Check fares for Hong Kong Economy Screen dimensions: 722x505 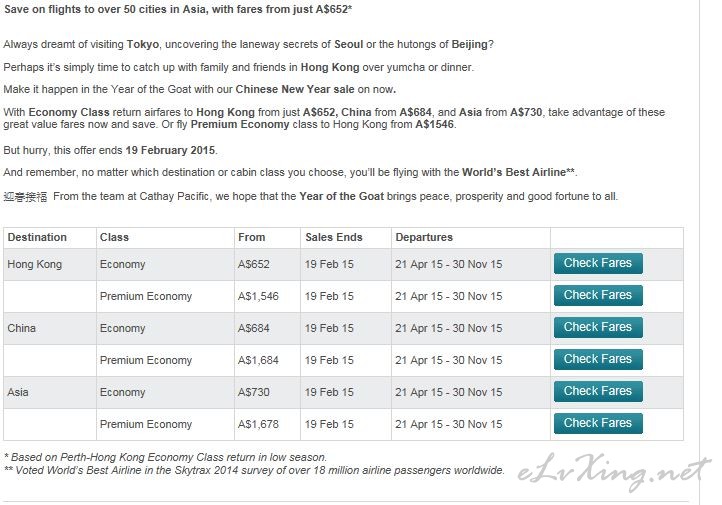pos(598,263)
